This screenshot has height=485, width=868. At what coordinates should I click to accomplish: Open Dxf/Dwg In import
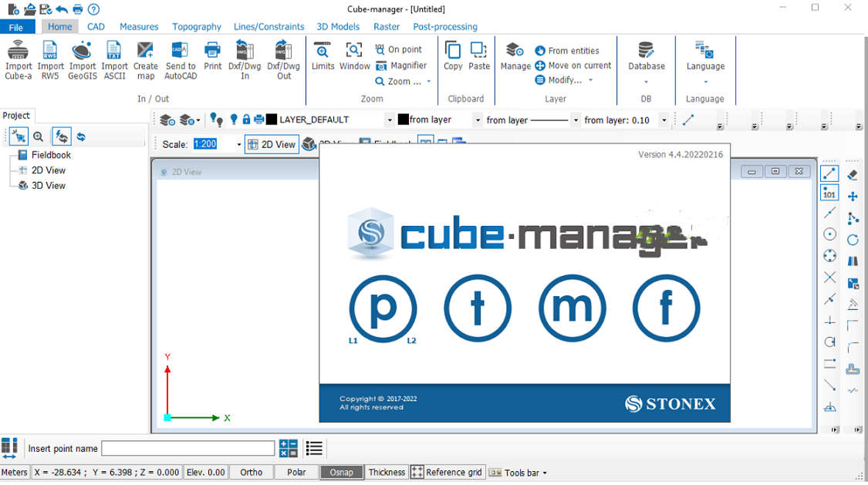245,59
